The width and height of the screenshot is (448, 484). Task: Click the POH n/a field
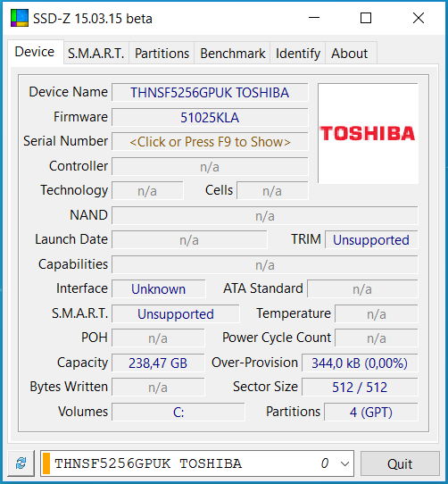pos(158,338)
